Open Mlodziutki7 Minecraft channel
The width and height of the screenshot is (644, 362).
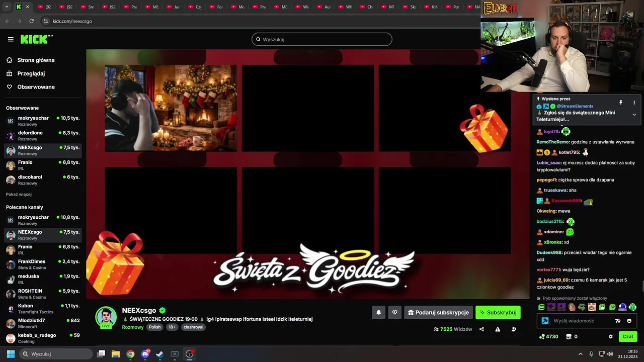tap(43, 323)
